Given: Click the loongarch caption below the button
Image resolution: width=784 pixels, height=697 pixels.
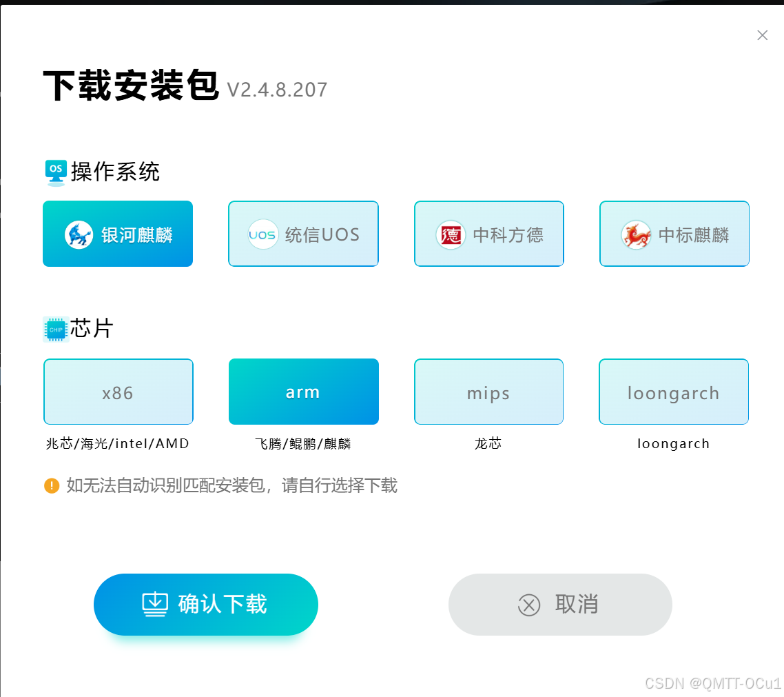Looking at the screenshot, I should [674, 444].
